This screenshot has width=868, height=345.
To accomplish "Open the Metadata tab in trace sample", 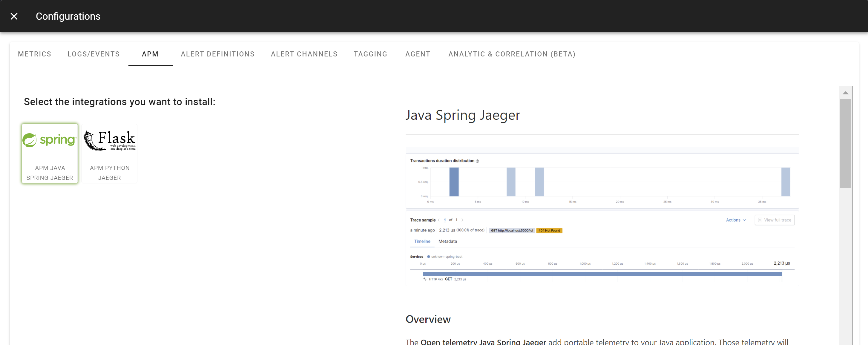I will coord(447,241).
